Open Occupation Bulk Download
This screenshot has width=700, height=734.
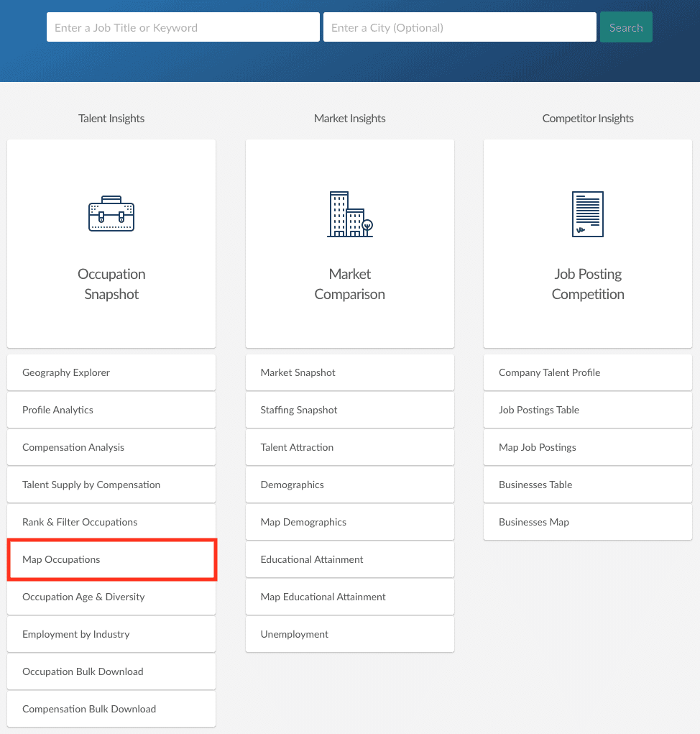(111, 671)
